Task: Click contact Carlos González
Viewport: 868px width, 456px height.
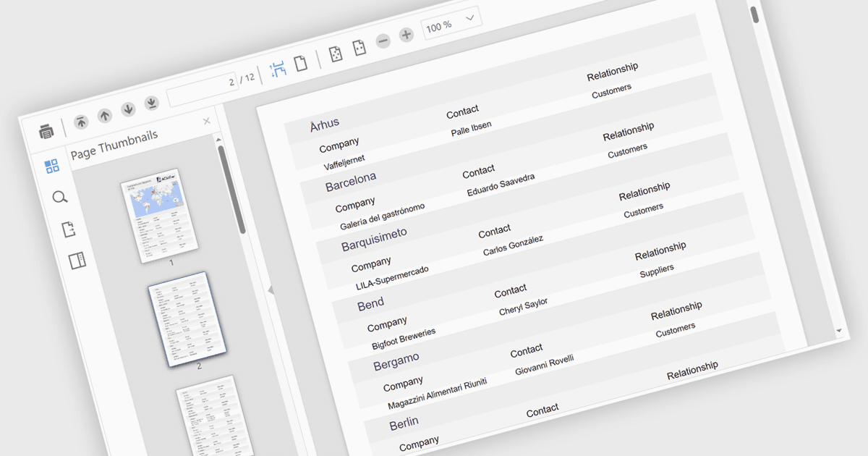Action: tap(513, 245)
